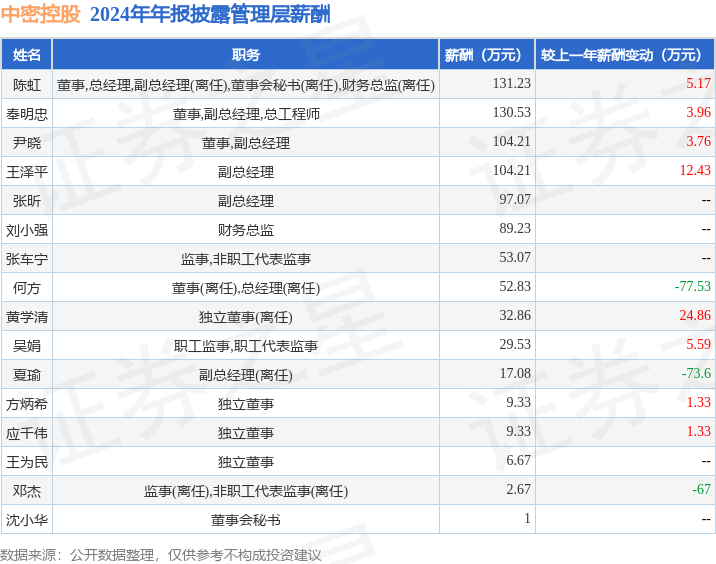Click the 中密控股 company name in title
This screenshot has height=564, width=716.
tap(41, 14)
